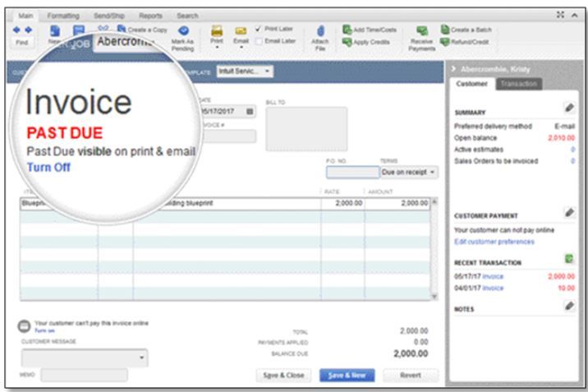Click in the Bill To address box

(306, 129)
